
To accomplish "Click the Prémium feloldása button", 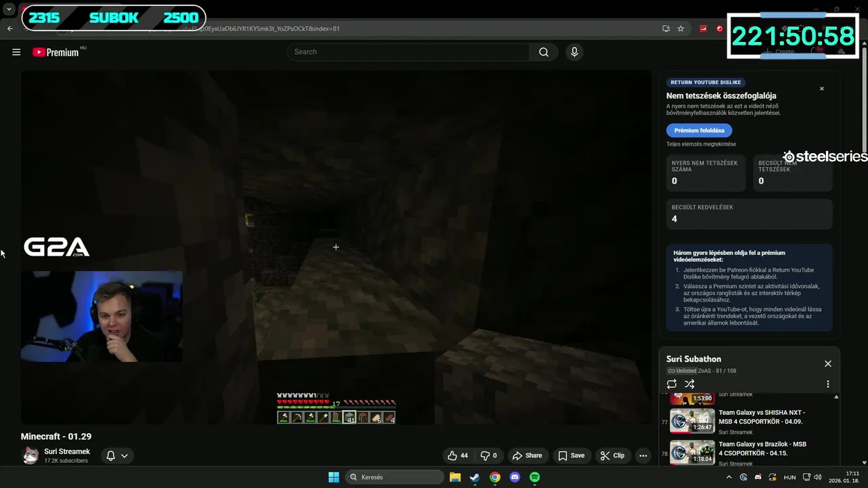I will (699, 130).
